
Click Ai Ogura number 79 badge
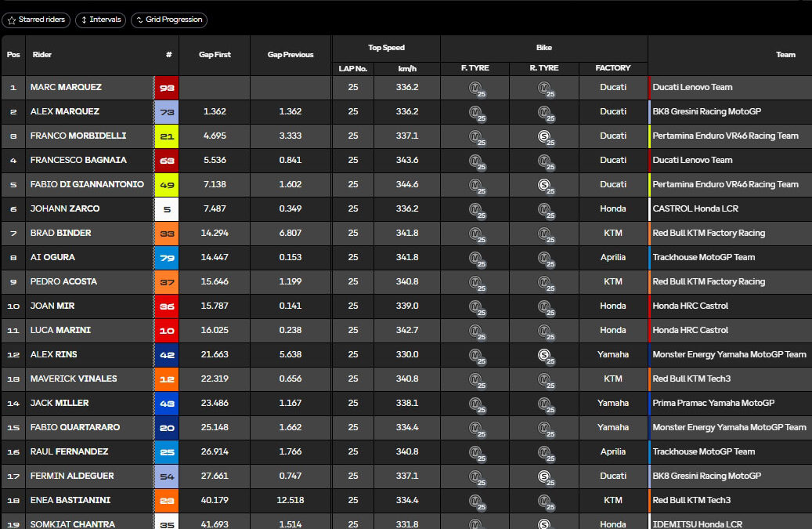[x=167, y=258]
